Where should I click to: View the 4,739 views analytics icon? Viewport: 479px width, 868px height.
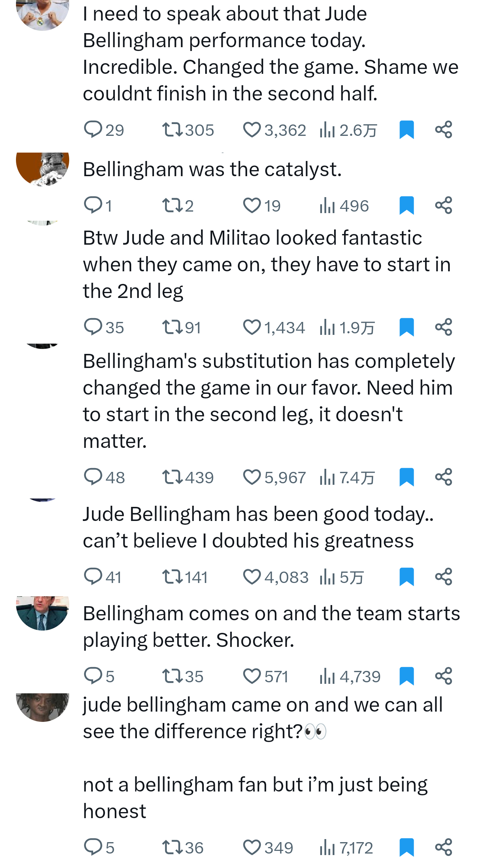[327, 676]
